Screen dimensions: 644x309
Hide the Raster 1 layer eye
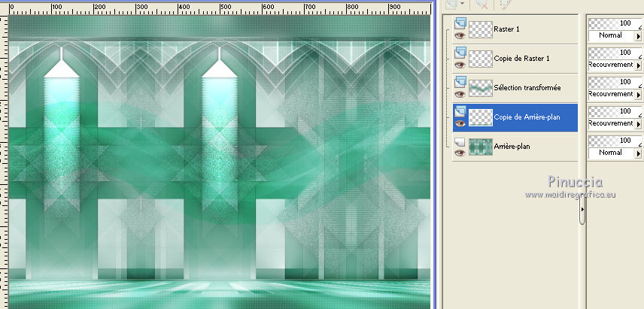pyautogui.click(x=460, y=35)
